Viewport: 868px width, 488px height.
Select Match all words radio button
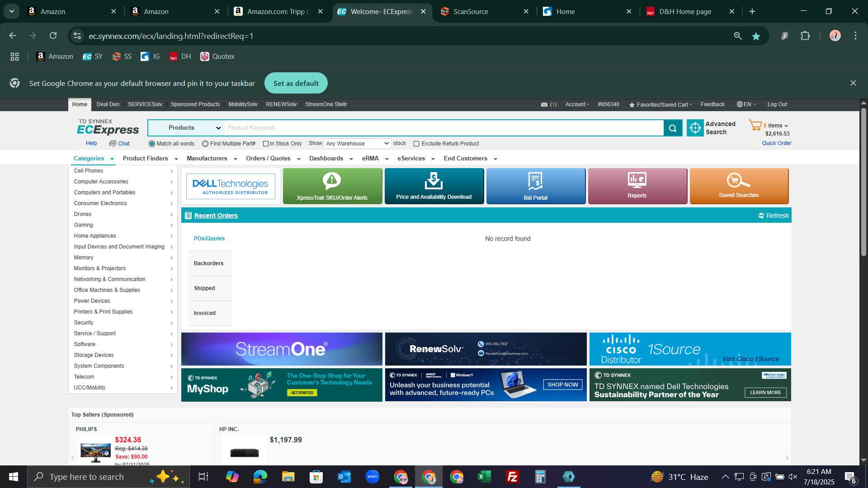pos(152,144)
